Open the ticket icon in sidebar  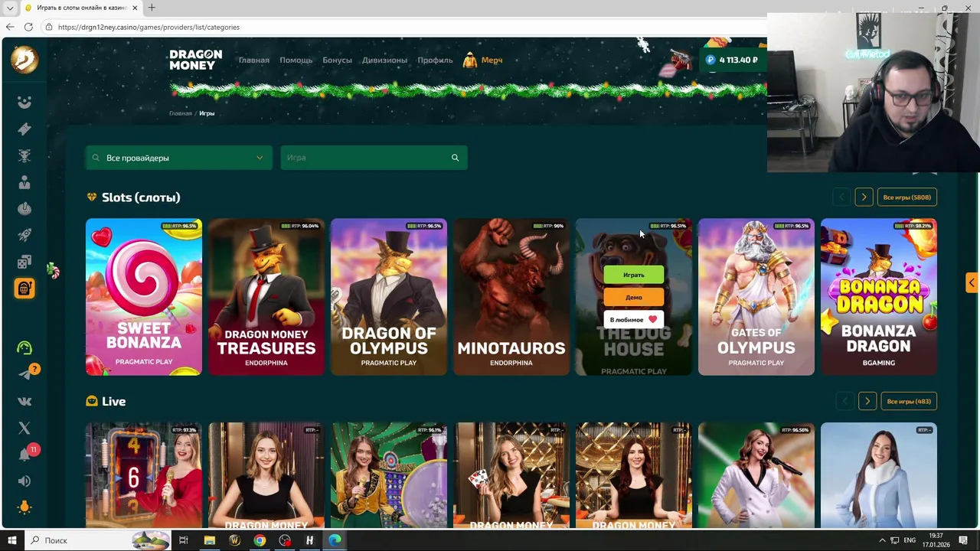coord(24,129)
